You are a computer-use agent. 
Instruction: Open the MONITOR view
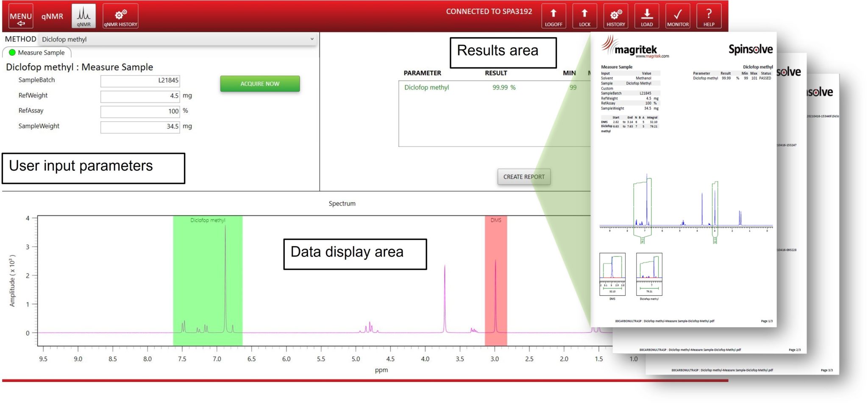click(x=677, y=16)
